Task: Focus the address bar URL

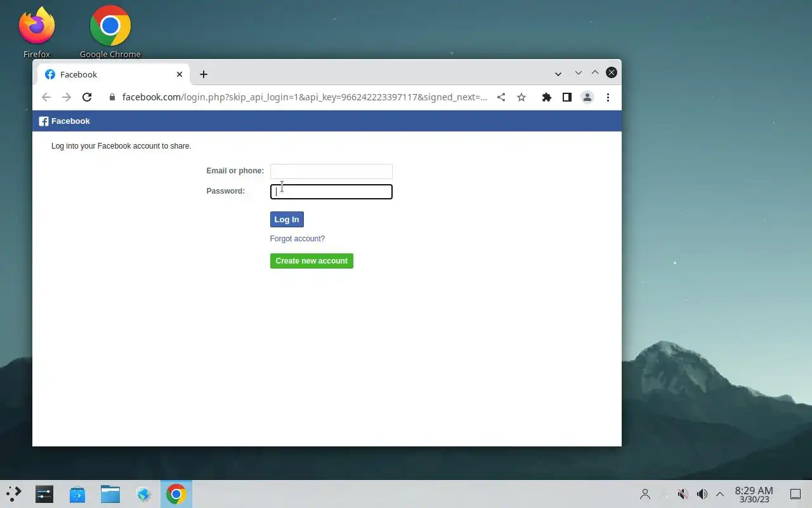Action: [x=304, y=97]
